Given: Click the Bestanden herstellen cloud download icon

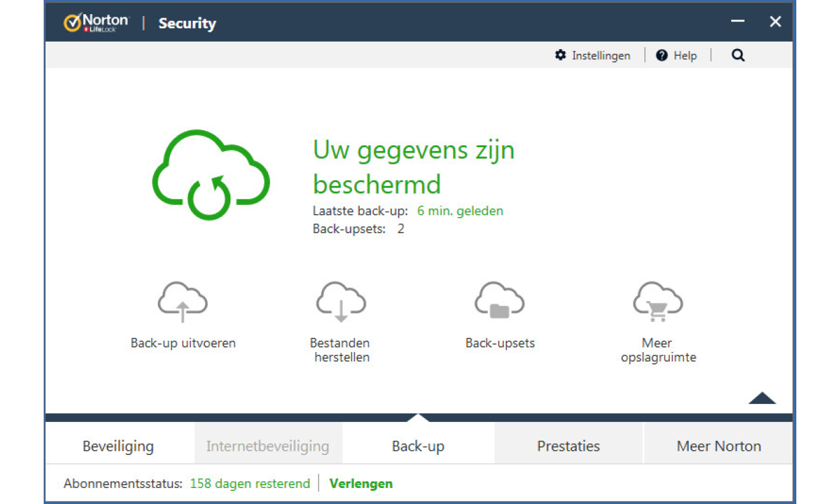Looking at the screenshot, I should tap(341, 302).
